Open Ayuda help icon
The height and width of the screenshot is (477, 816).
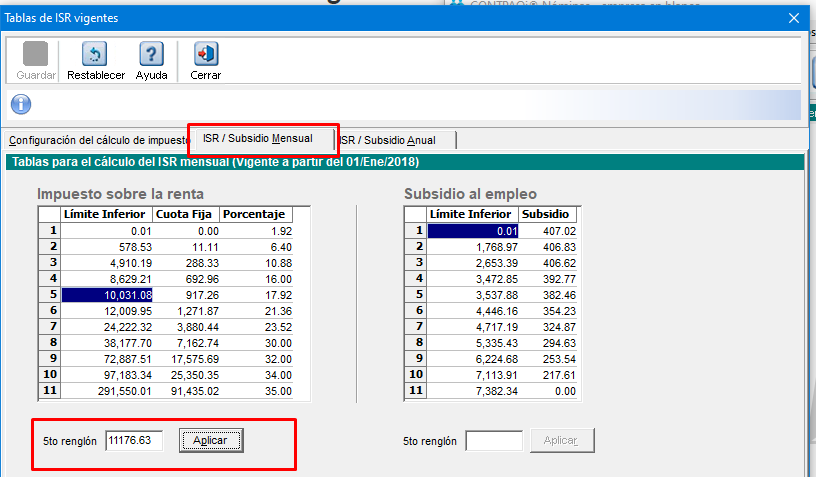pyautogui.click(x=151, y=55)
